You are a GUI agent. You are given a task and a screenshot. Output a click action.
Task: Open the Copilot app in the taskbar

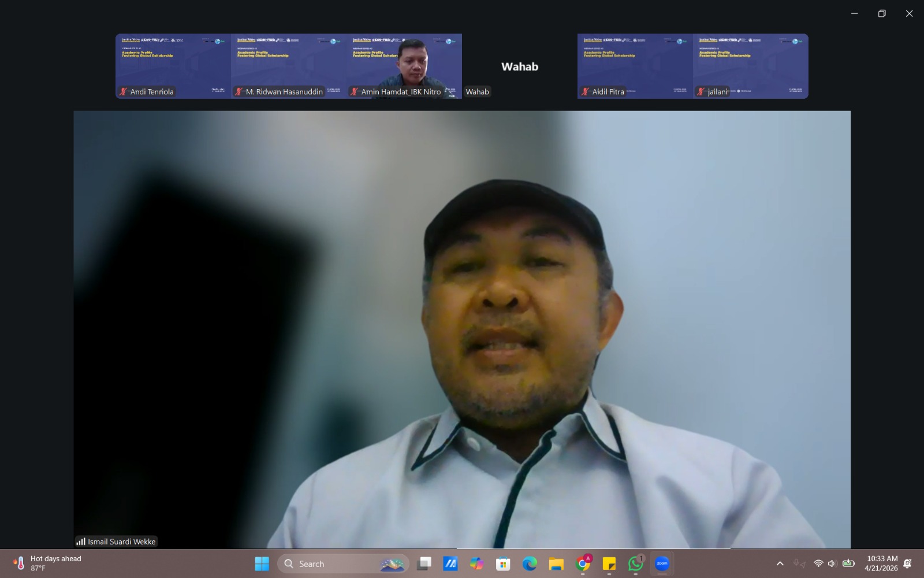pyautogui.click(x=476, y=564)
